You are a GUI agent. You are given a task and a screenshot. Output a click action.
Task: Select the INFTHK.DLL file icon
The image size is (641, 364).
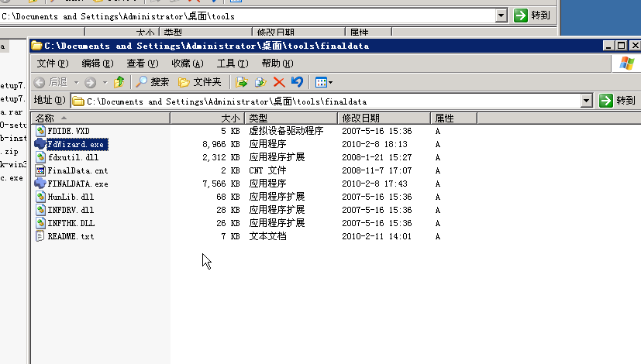coord(40,223)
